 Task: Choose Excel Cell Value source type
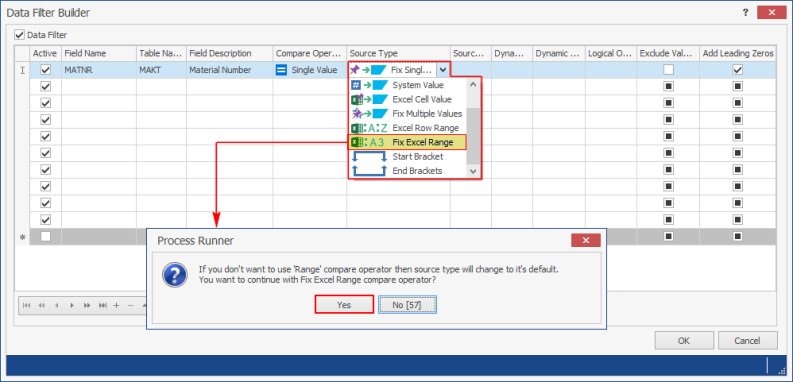point(408,99)
